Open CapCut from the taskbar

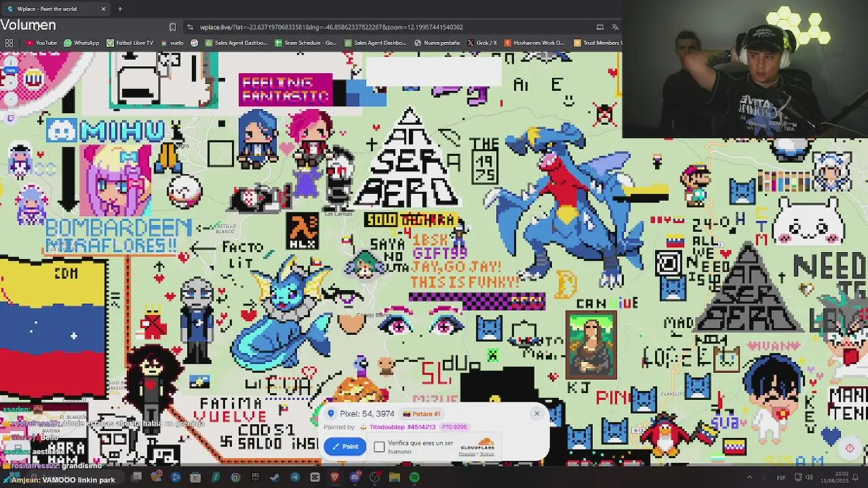[315, 478]
